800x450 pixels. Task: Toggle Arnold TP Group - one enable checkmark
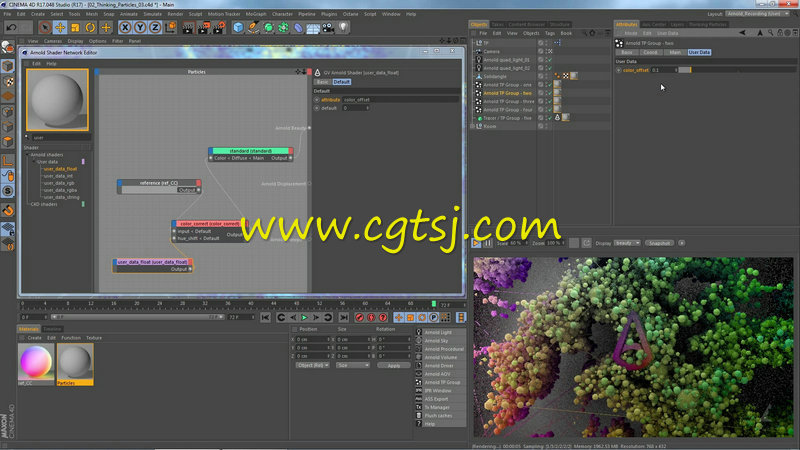click(549, 85)
